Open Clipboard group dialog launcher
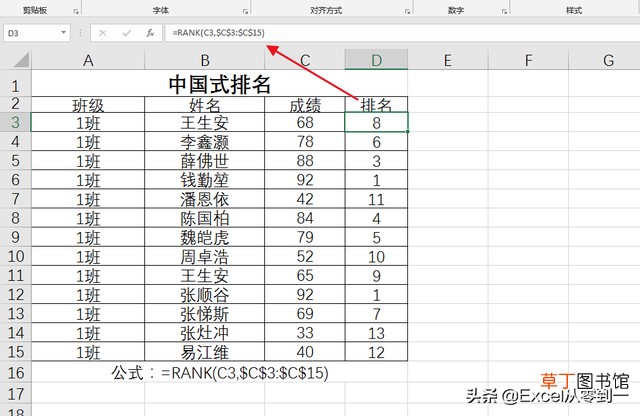 pos(76,11)
